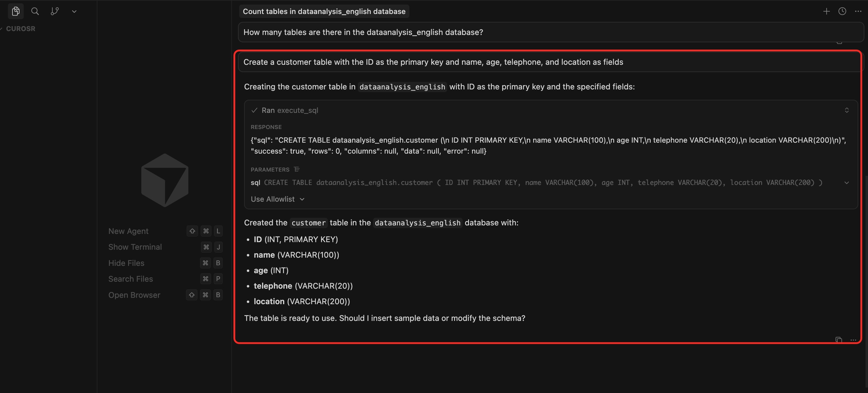The height and width of the screenshot is (393, 868).
Task: Expand the sql parameter chevron
Action: pyautogui.click(x=846, y=183)
